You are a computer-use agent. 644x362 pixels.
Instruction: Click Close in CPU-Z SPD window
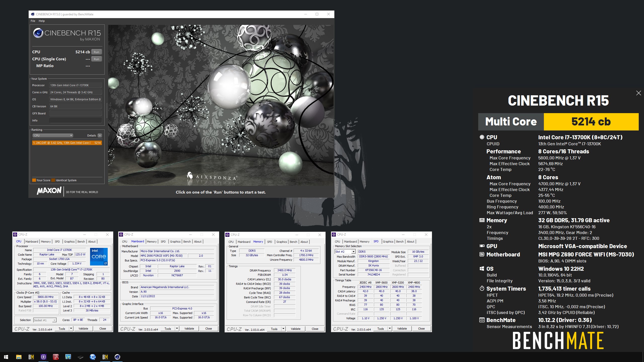[421, 329]
